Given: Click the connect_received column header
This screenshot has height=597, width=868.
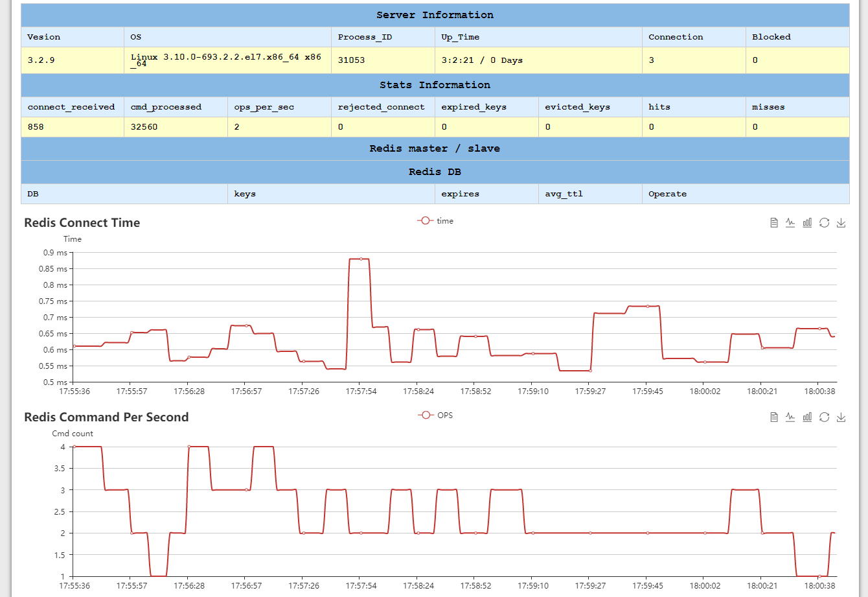Looking at the screenshot, I should [73, 107].
